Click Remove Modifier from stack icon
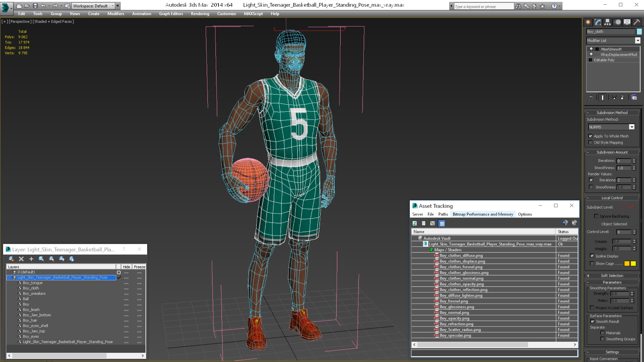Screen dimensions: 644x362 (622, 97)
